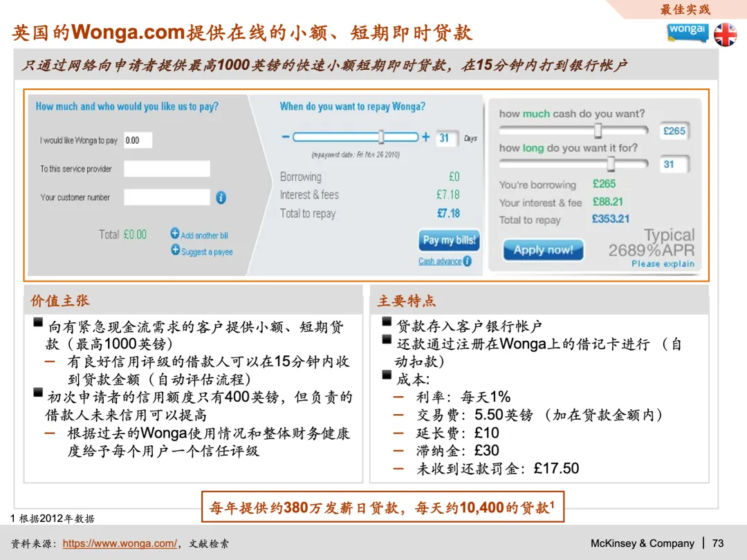This screenshot has height=560, width=747.
Task: Click the '最佳实践' corner label
Action: pos(685,9)
